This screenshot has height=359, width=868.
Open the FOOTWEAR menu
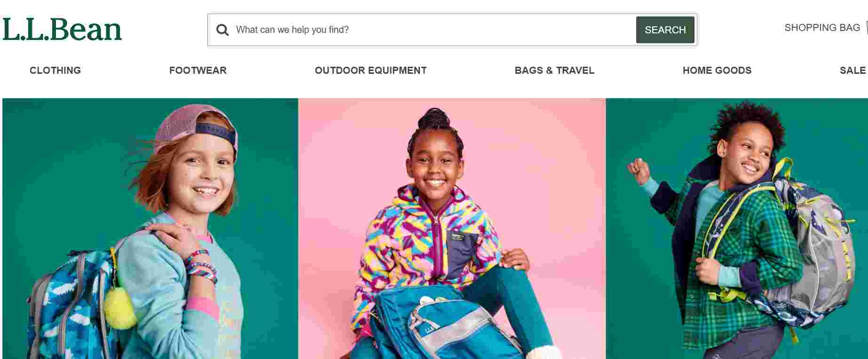coord(197,70)
